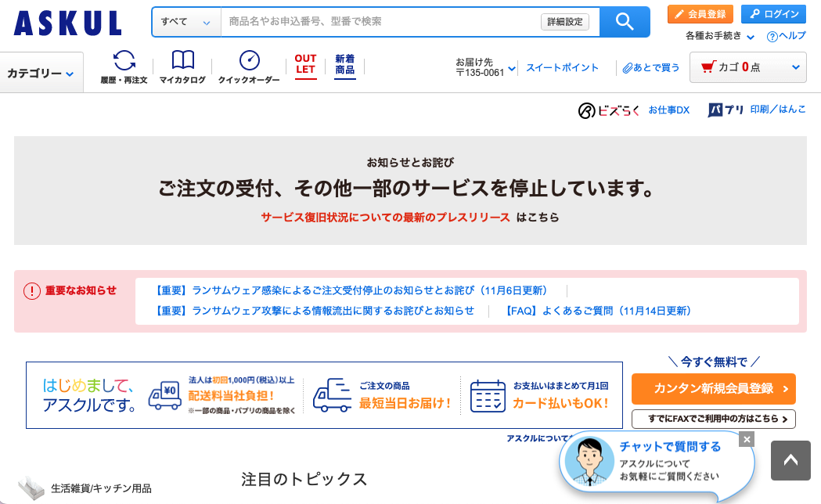Click inside the product search field

(x=380, y=22)
